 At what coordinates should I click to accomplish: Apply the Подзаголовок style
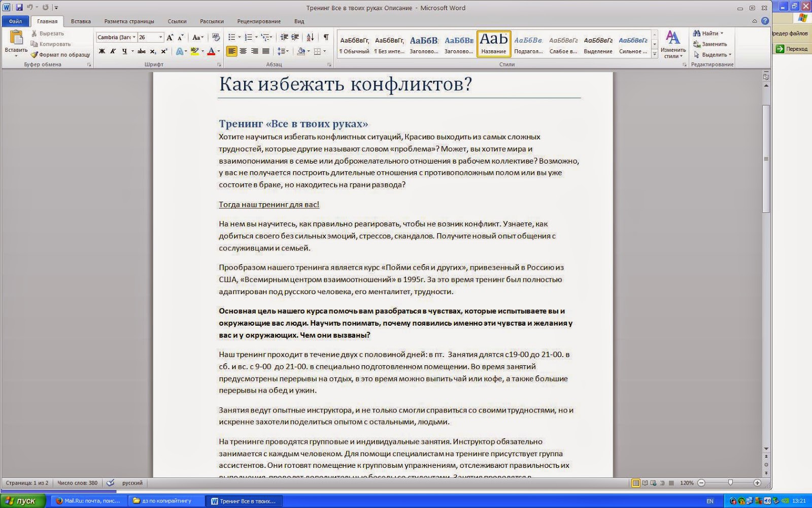coord(528,44)
